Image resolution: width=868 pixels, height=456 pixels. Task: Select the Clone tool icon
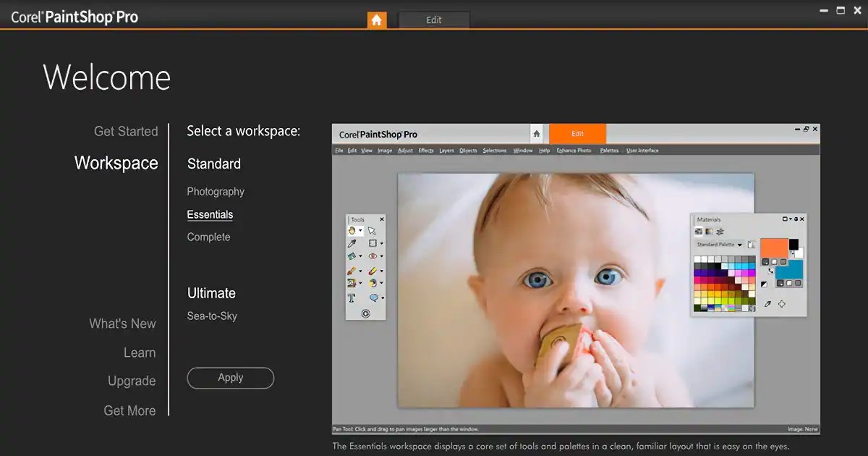click(x=352, y=284)
